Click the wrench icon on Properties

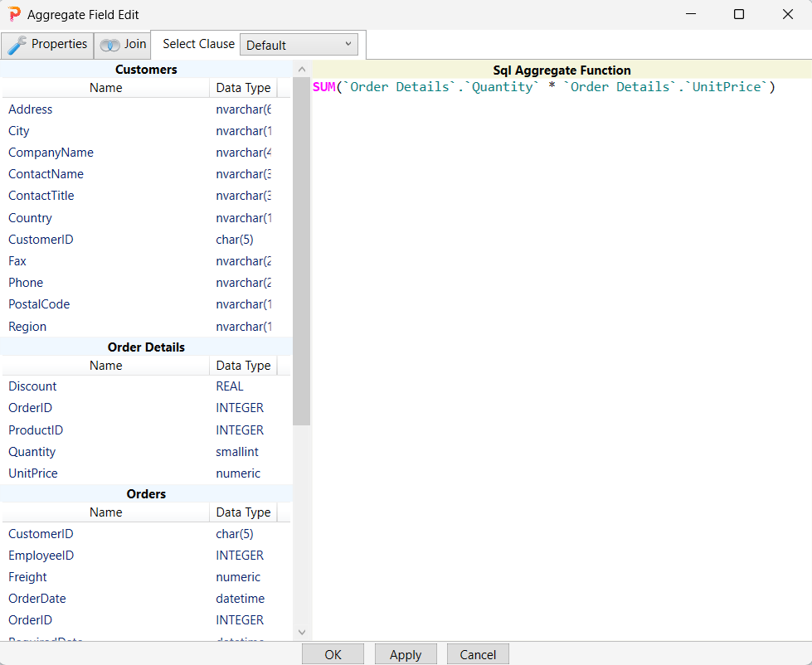[17, 45]
